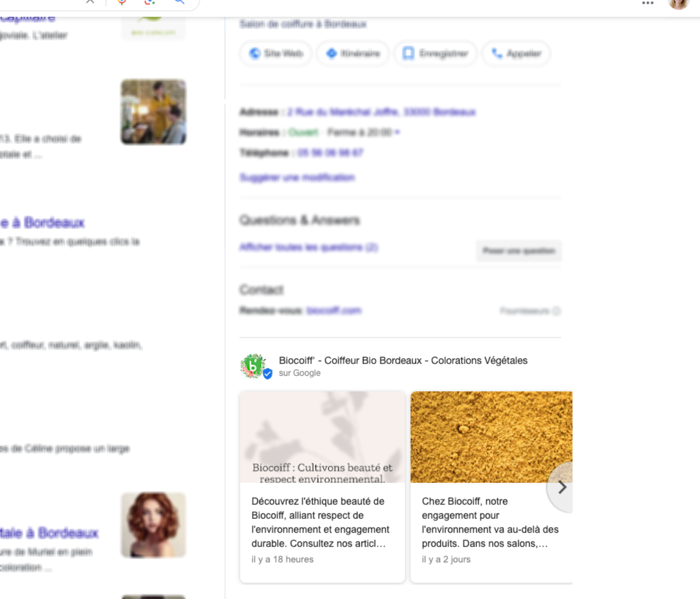
Task: Click the Contact section heading
Action: click(x=261, y=290)
